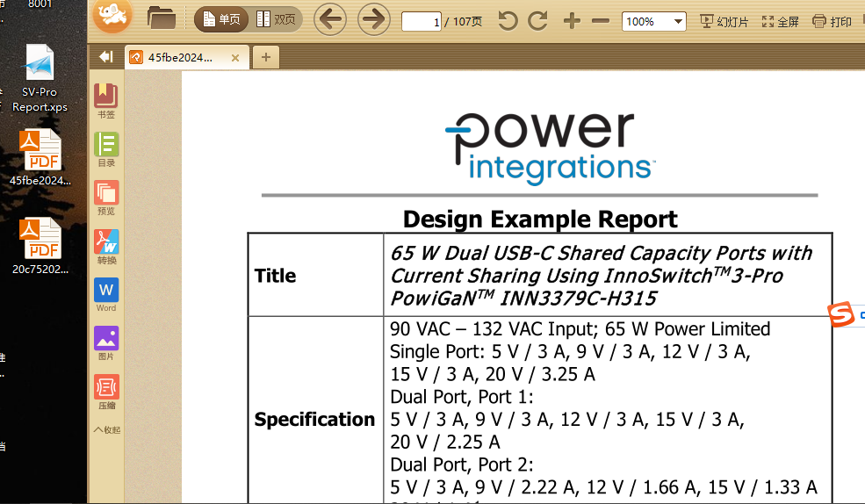Zoom in with the plus icon
This screenshot has width=865, height=504.
click(x=572, y=21)
